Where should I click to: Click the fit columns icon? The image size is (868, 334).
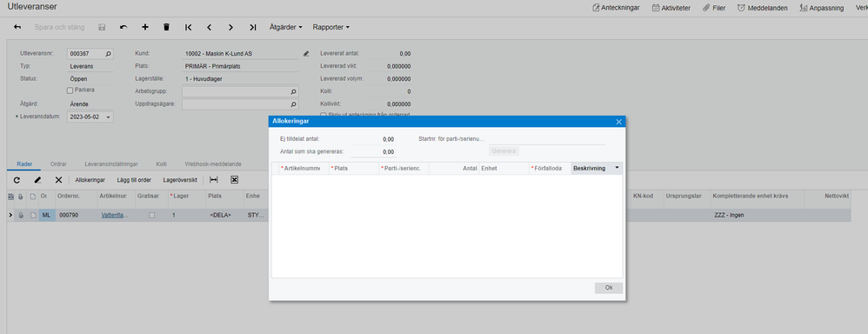[214, 179]
